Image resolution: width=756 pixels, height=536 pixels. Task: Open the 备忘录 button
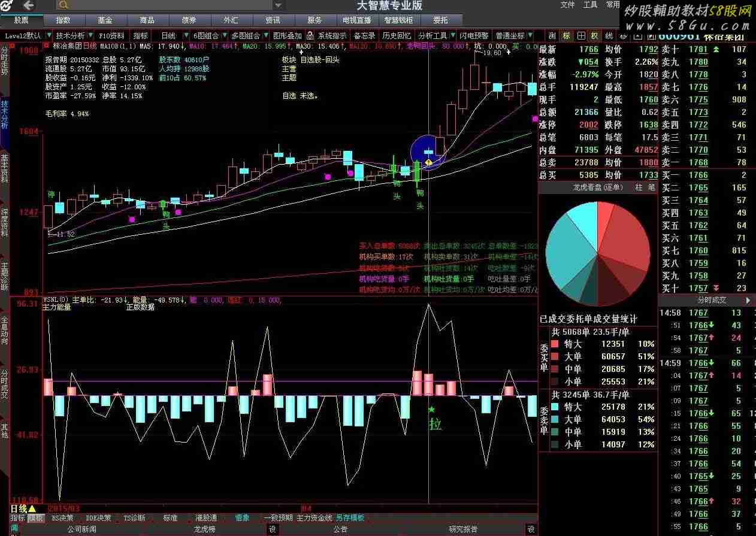pyautogui.click(x=364, y=36)
